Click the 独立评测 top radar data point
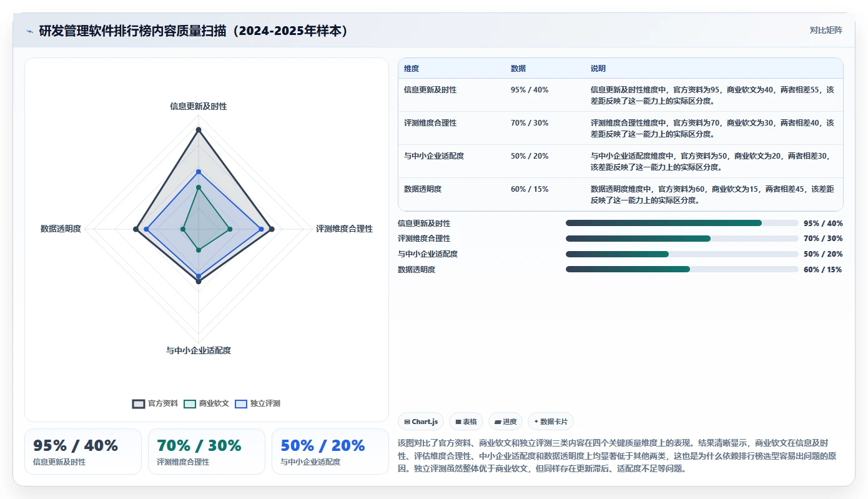 pyautogui.click(x=199, y=171)
